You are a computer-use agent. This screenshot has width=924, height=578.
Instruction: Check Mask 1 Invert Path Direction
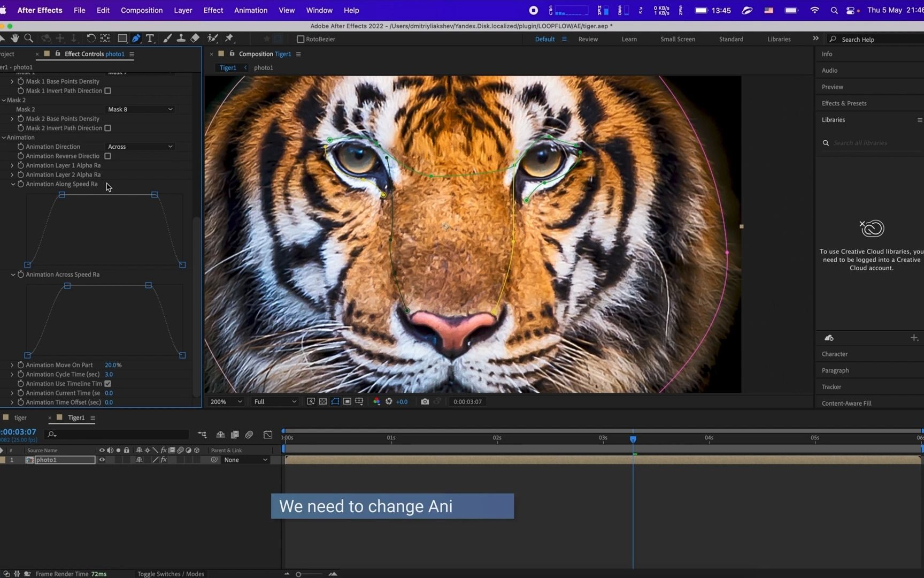click(x=107, y=91)
